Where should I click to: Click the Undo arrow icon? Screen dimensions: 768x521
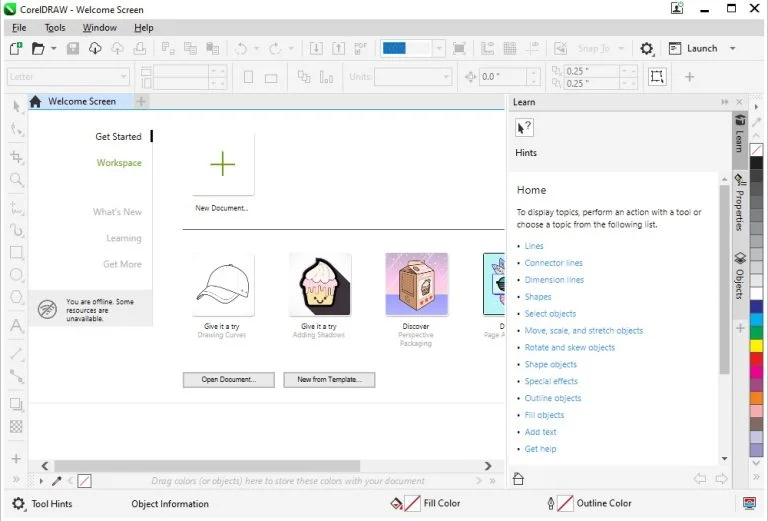(x=241, y=48)
